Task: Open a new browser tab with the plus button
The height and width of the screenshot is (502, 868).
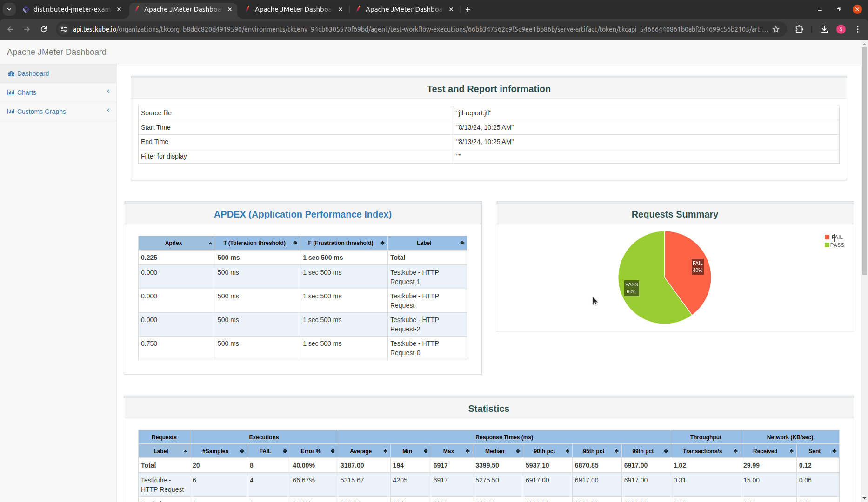Action: [468, 9]
